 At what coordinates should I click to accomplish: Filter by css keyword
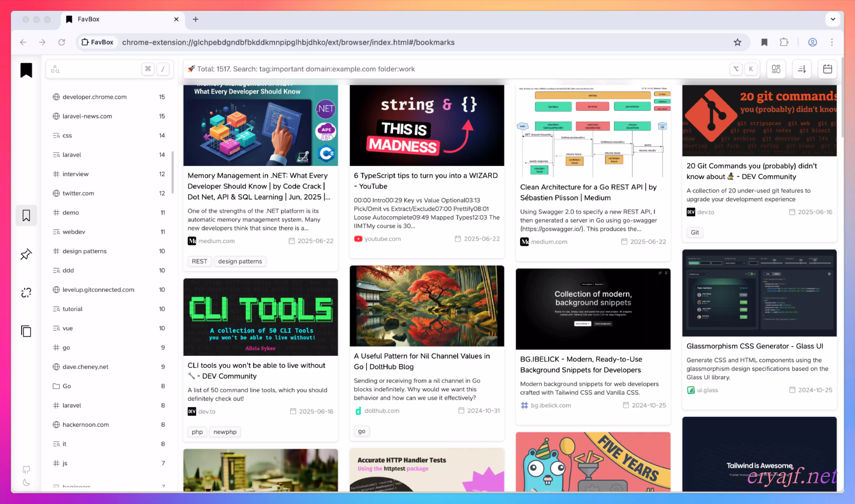[x=109, y=135]
